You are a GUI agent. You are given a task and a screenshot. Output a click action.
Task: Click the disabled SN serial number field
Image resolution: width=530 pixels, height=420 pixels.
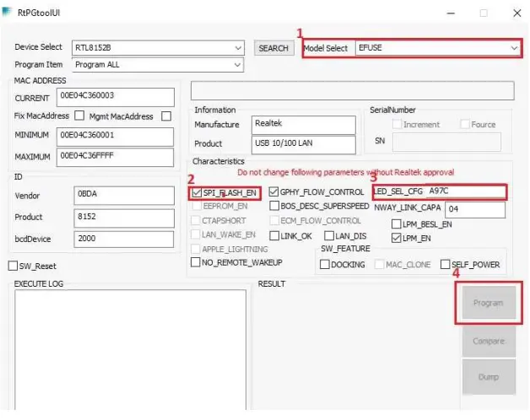(x=446, y=142)
